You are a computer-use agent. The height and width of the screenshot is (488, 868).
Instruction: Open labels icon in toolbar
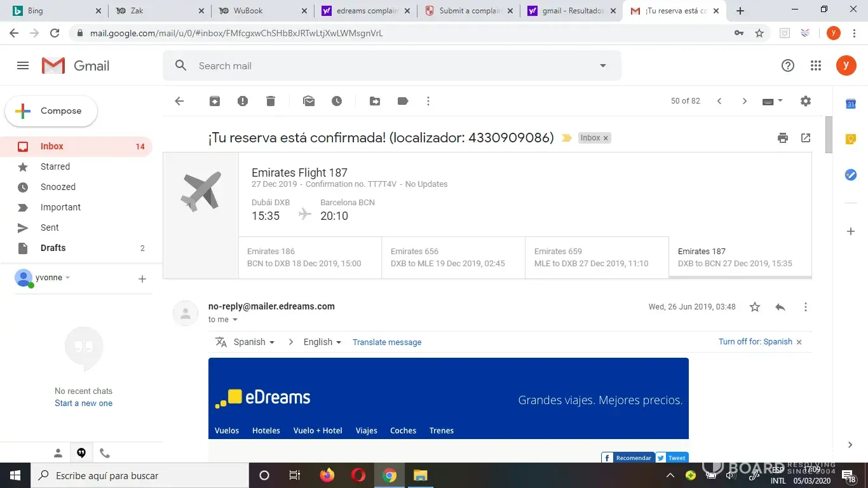403,101
